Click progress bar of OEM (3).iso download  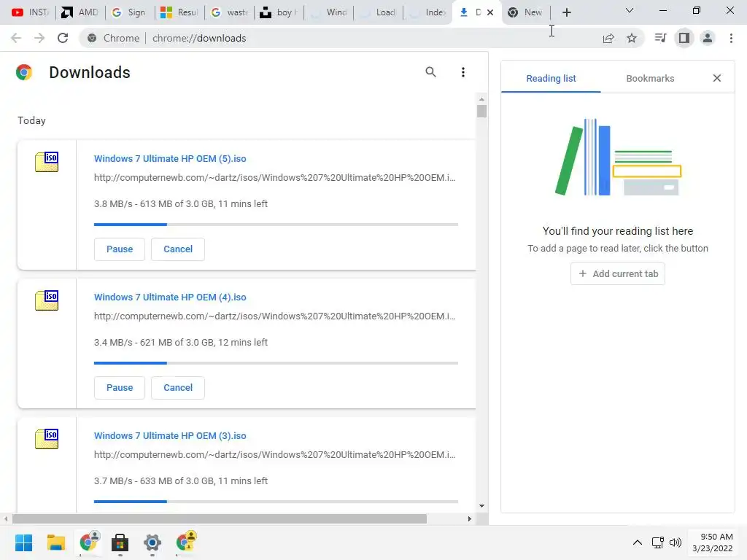(276, 502)
